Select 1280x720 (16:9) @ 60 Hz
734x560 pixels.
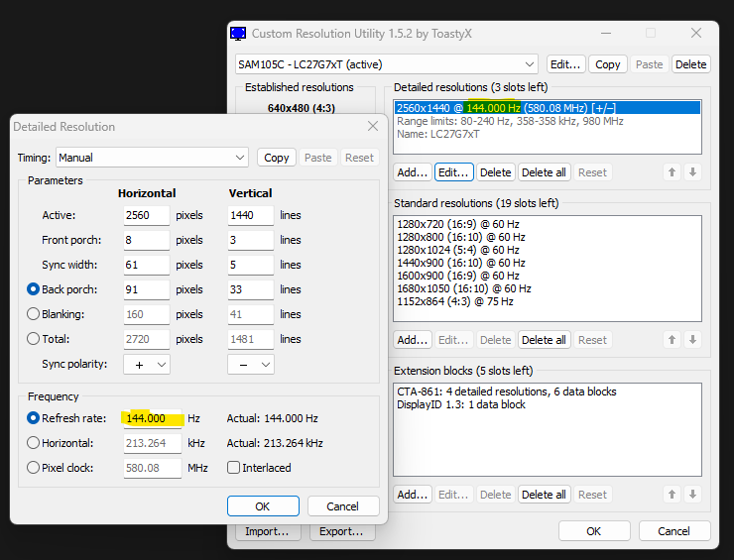coord(548,224)
